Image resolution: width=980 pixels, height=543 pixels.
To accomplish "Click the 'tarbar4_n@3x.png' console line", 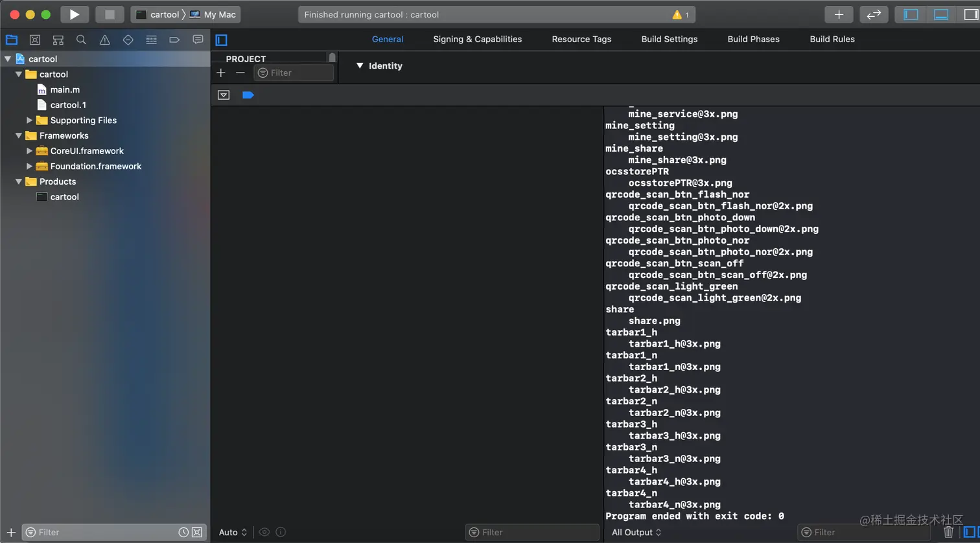I will [x=675, y=505].
